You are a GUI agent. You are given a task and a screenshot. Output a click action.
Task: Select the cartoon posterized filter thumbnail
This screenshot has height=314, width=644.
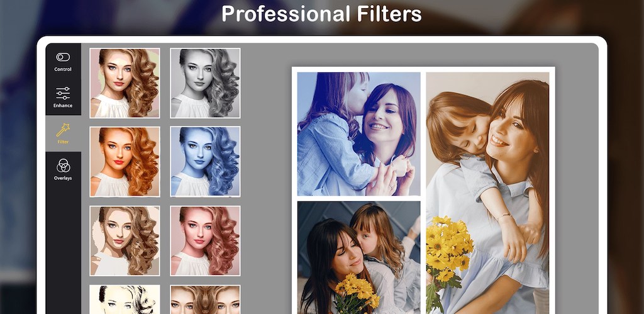tap(125, 240)
